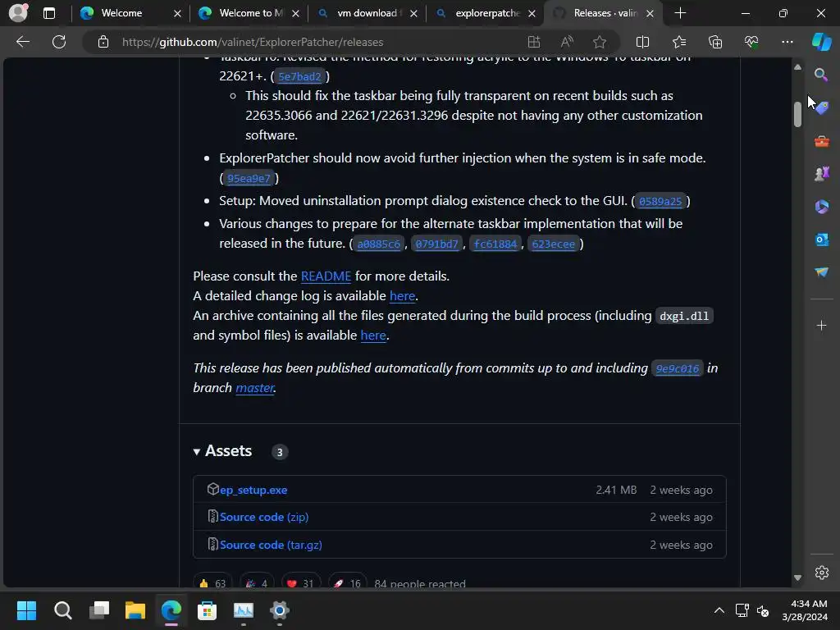
Task: Open Split screen view
Action: point(642,42)
